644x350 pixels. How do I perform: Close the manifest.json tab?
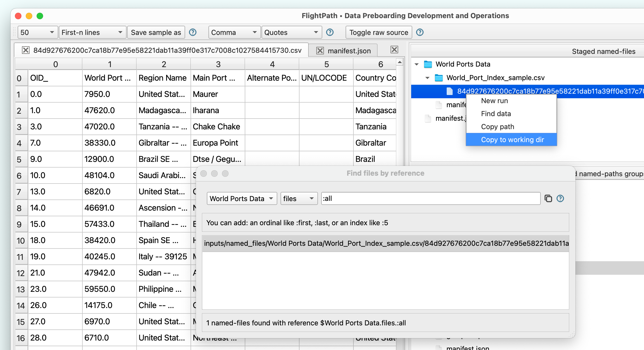[x=320, y=51]
